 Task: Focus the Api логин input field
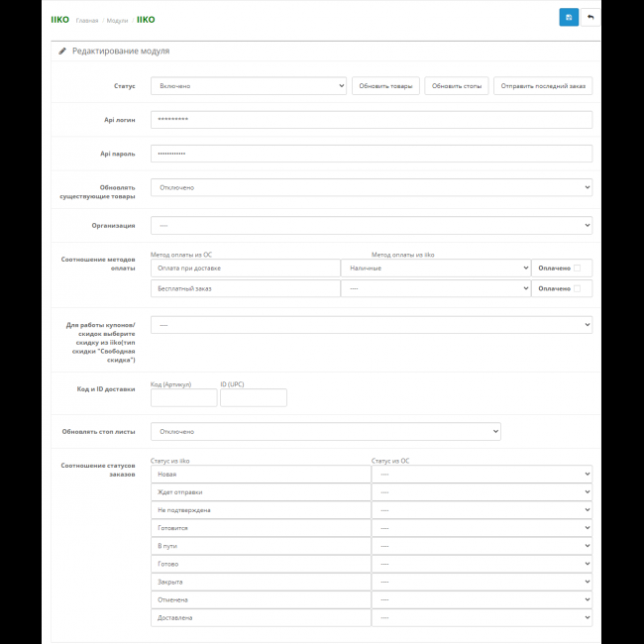pyautogui.click(x=371, y=120)
